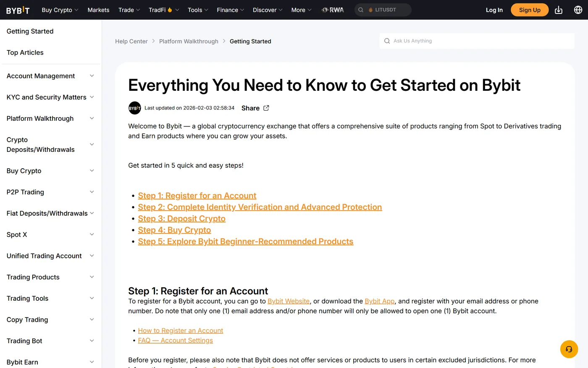
Task: Click the article title heading
Action: (x=324, y=85)
